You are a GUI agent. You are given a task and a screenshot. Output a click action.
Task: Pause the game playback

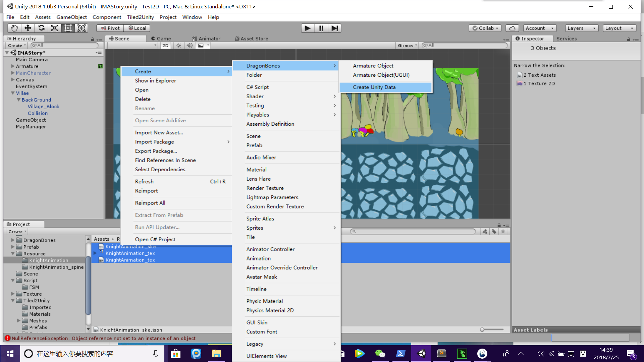(x=321, y=28)
